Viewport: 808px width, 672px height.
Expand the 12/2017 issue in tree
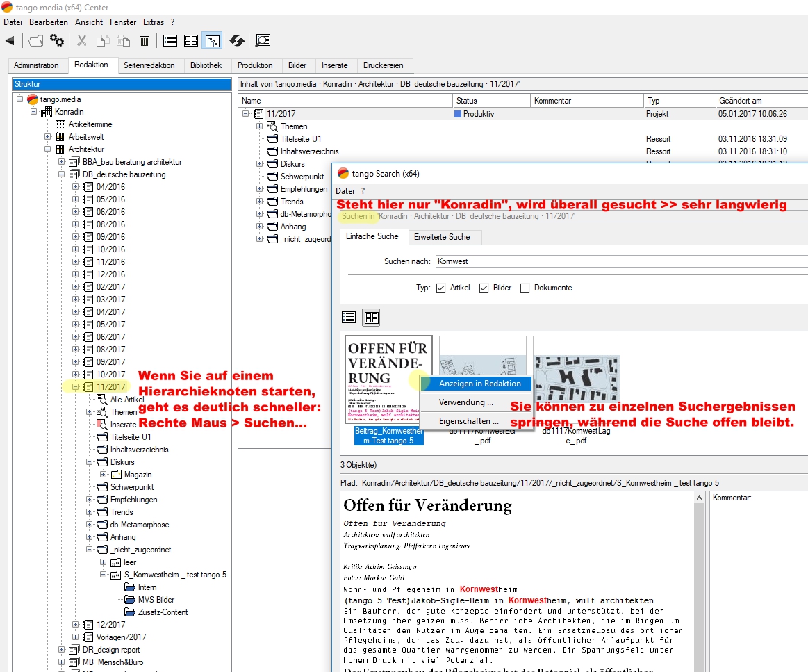click(x=76, y=625)
